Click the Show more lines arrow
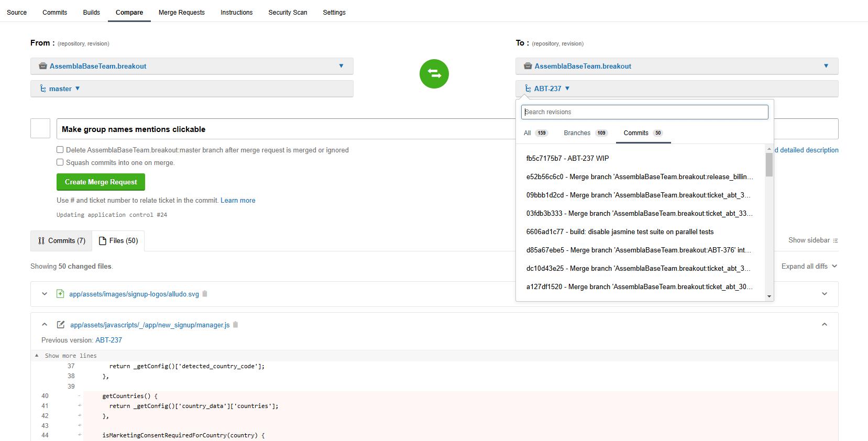 37,356
